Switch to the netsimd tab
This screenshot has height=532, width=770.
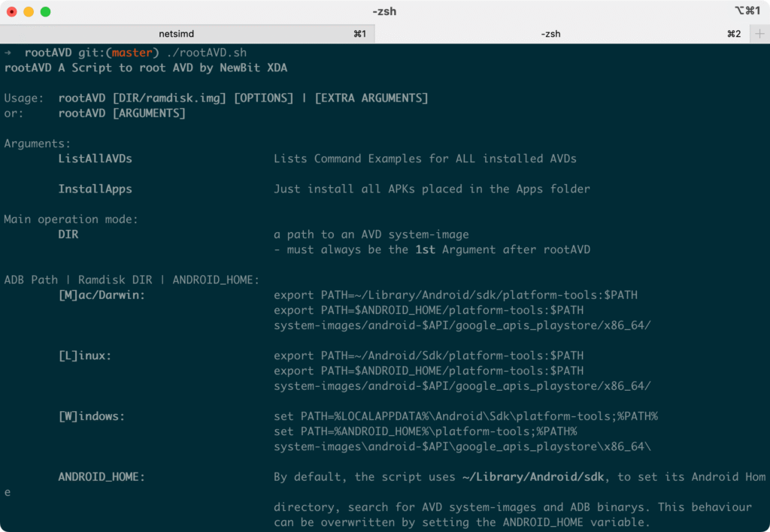(x=187, y=34)
